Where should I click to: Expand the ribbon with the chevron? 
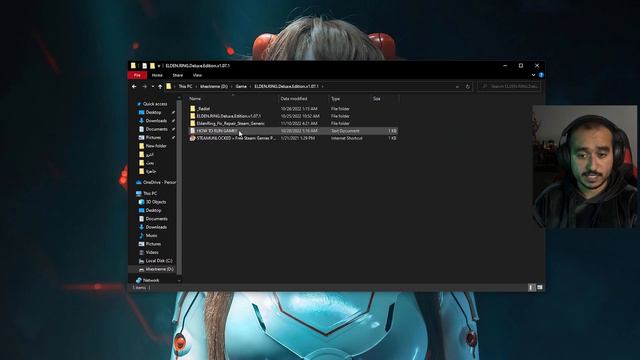tap(533, 75)
